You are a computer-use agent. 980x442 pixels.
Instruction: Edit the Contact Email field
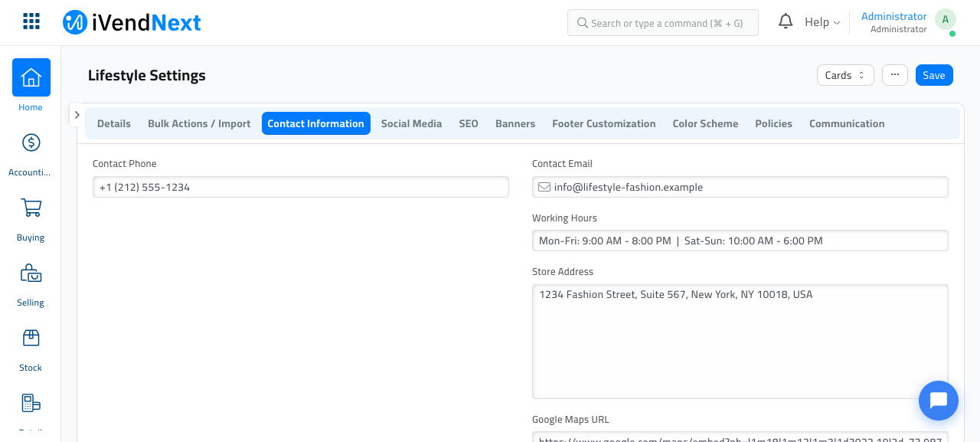(740, 187)
